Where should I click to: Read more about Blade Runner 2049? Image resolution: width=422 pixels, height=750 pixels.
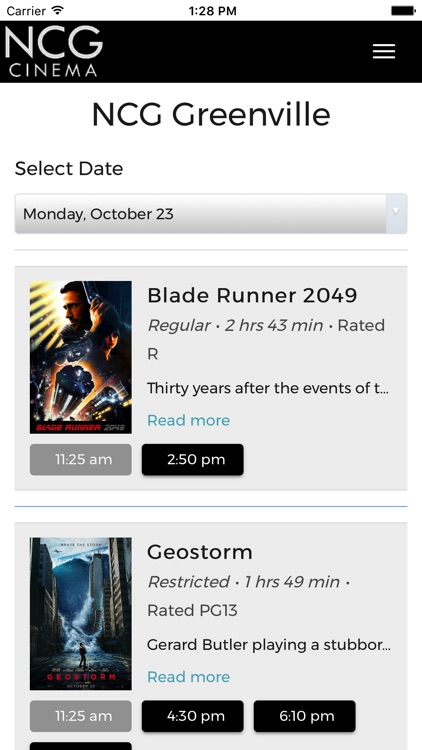[189, 420]
